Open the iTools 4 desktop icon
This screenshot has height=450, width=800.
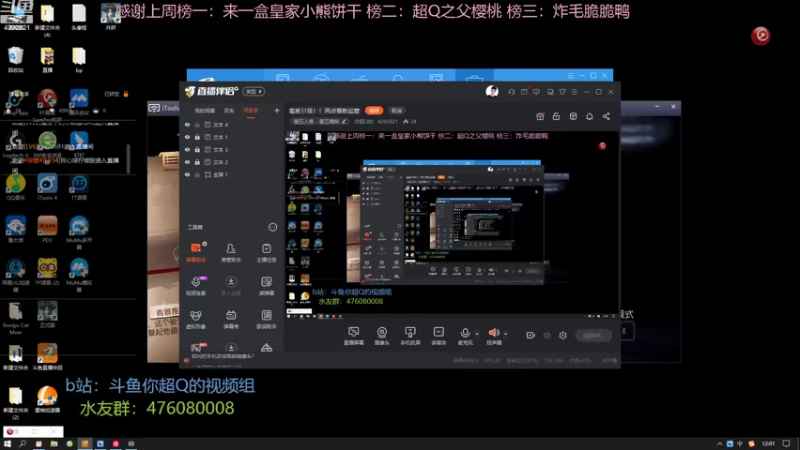tap(47, 187)
